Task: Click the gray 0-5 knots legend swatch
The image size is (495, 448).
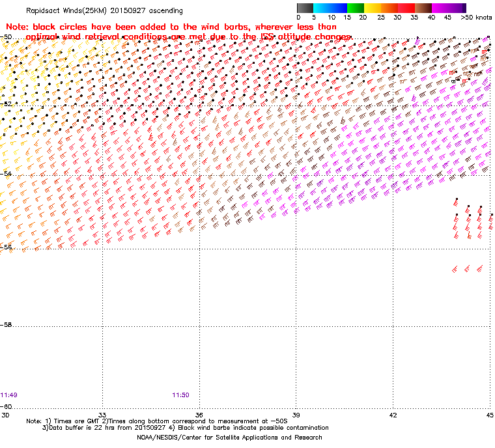Action: [x=305, y=8]
